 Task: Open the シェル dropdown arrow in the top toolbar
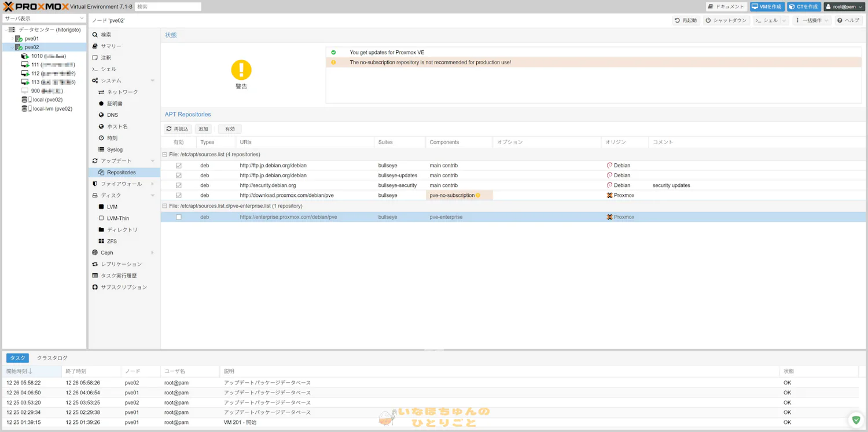[784, 20]
